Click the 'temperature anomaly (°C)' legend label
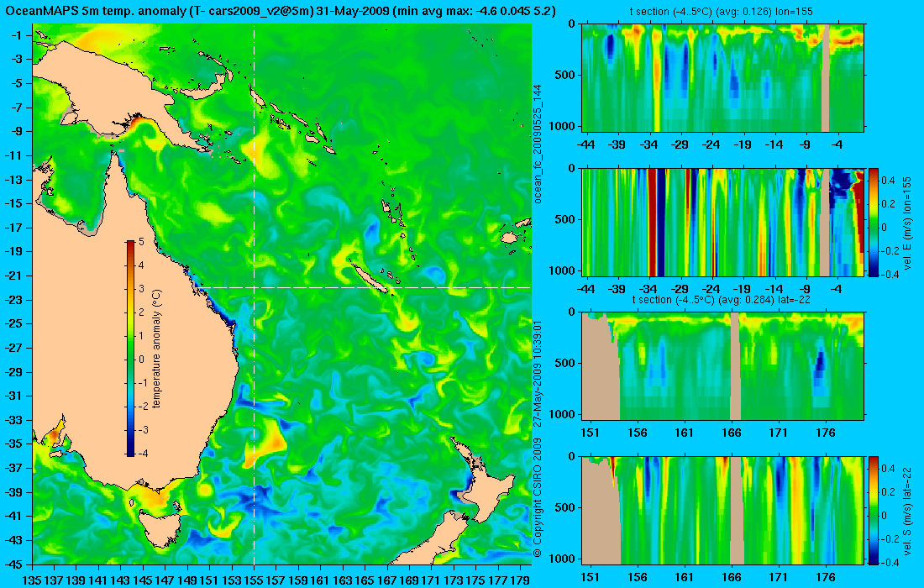 (x=156, y=349)
